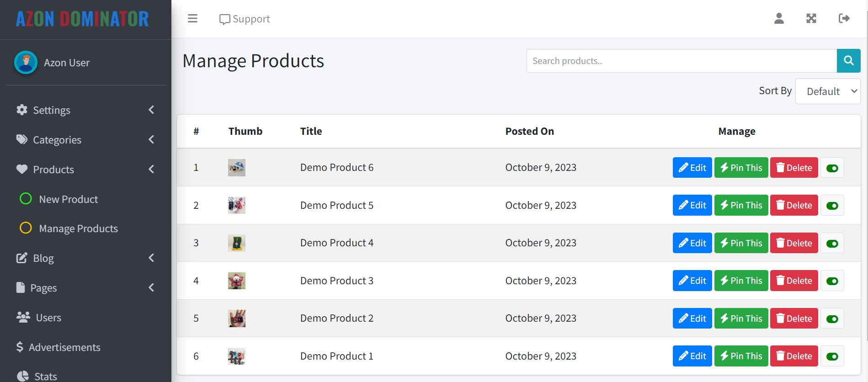Pin Demo Product 2
The image size is (868, 382).
pos(741,318)
